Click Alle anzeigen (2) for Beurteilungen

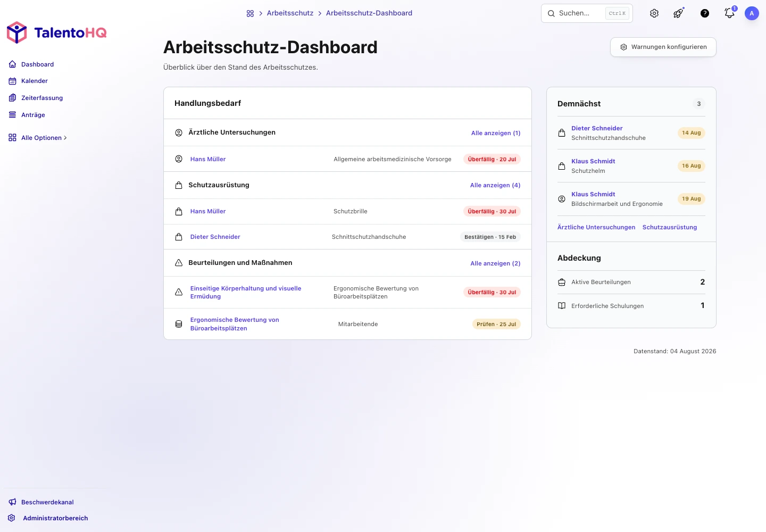tap(495, 263)
